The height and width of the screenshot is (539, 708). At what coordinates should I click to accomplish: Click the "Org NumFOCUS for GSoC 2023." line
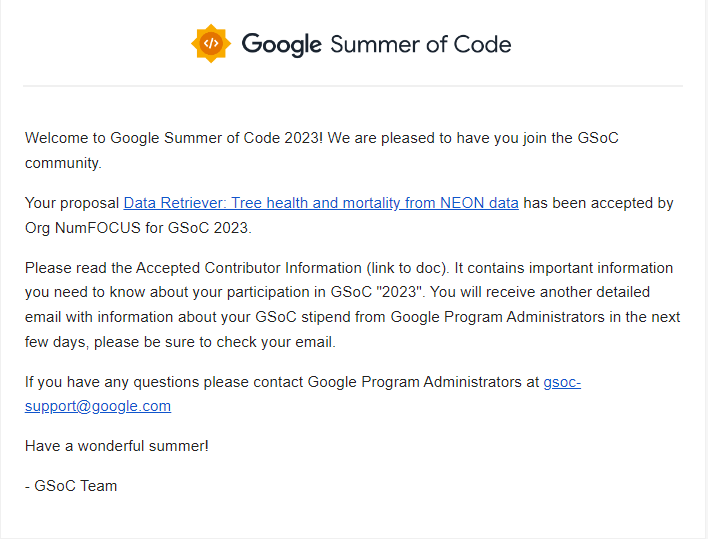(138, 228)
